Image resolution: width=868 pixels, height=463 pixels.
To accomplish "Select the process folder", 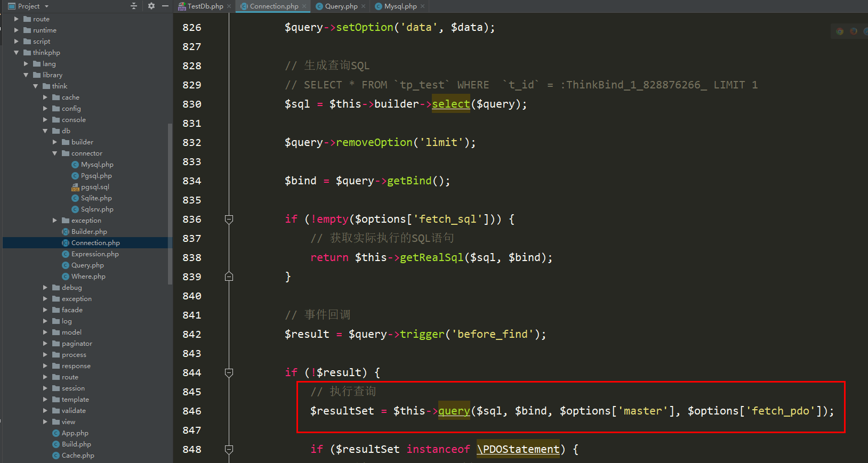I will coord(74,355).
